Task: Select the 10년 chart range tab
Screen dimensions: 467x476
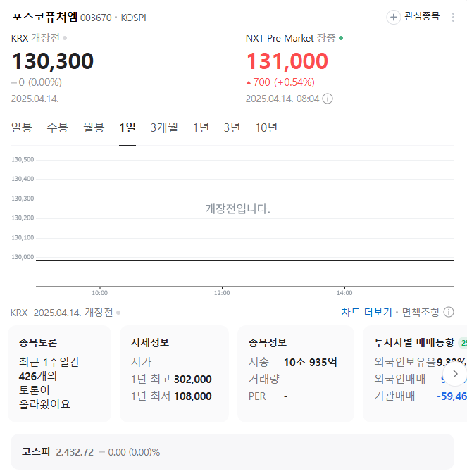Action: click(266, 127)
